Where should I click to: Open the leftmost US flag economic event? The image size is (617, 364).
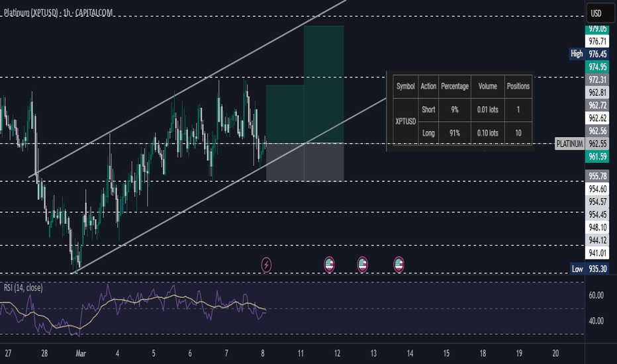[329, 265]
